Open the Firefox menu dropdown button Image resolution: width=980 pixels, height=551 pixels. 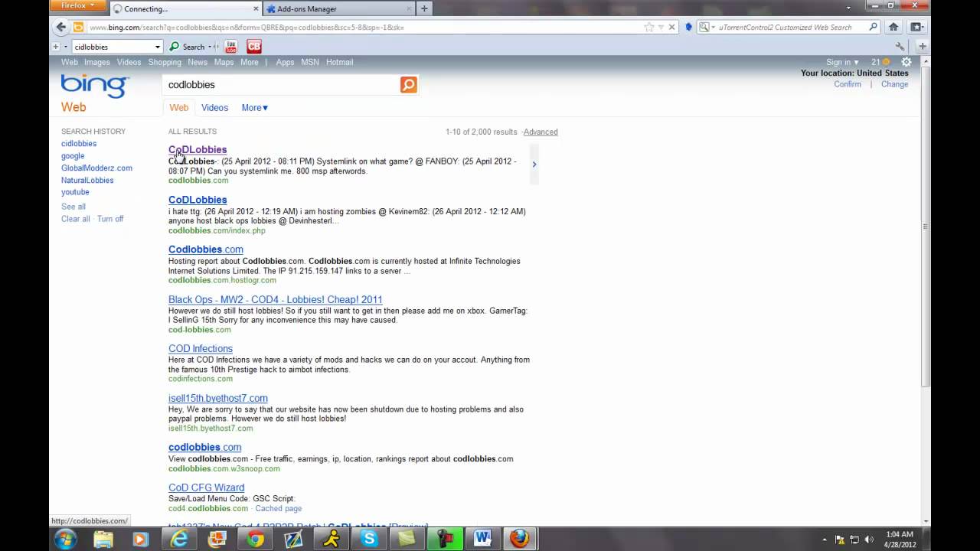[x=79, y=5]
